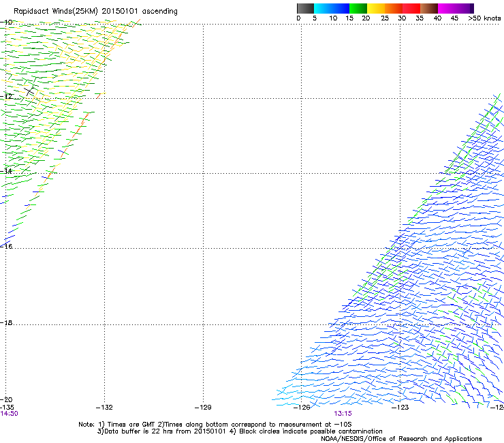Click the title 'Rapidscat Winds(25KM) 20150101 ascending'
504x443 pixels.
[95, 12]
